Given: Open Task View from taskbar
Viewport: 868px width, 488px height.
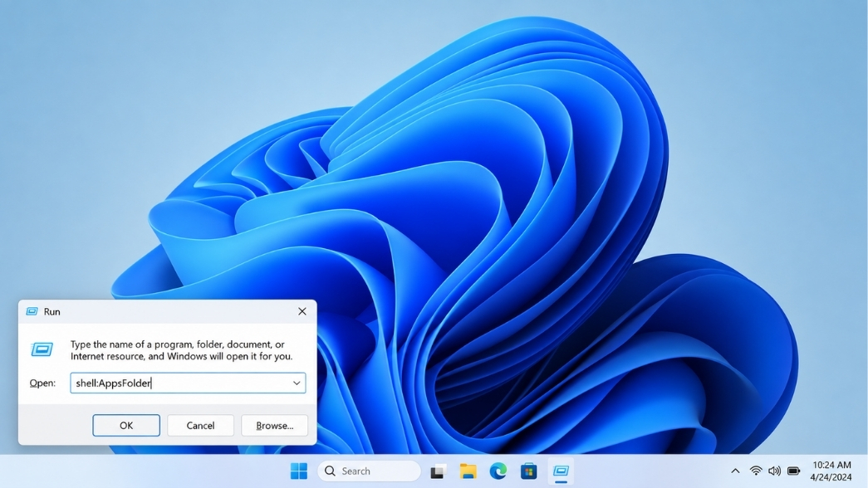Looking at the screenshot, I should pyautogui.click(x=438, y=471).
